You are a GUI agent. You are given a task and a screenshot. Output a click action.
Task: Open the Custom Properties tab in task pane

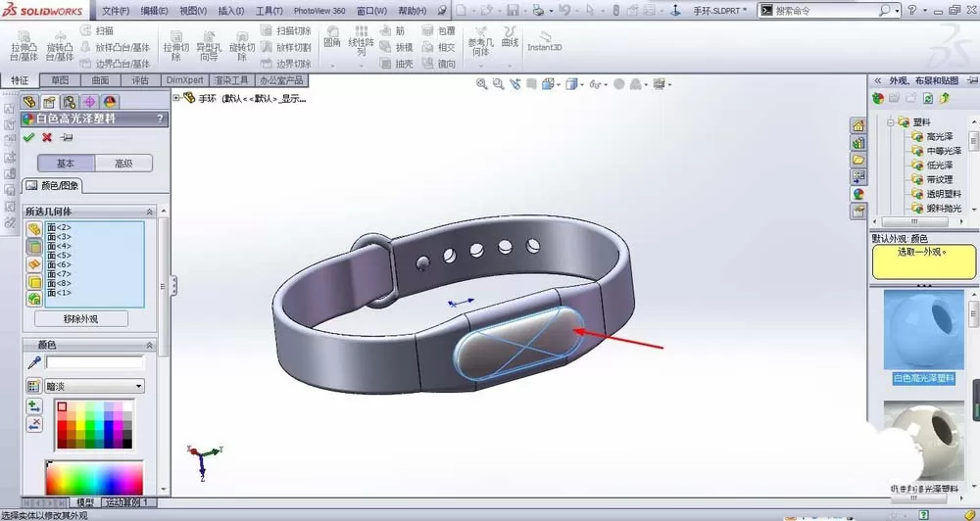click(x=858, y=212)
